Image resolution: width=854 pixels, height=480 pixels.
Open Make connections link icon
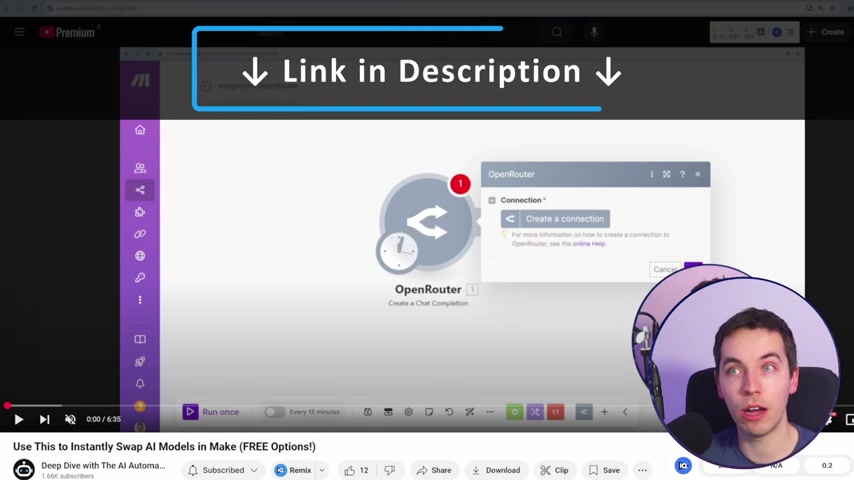(140, 234)
